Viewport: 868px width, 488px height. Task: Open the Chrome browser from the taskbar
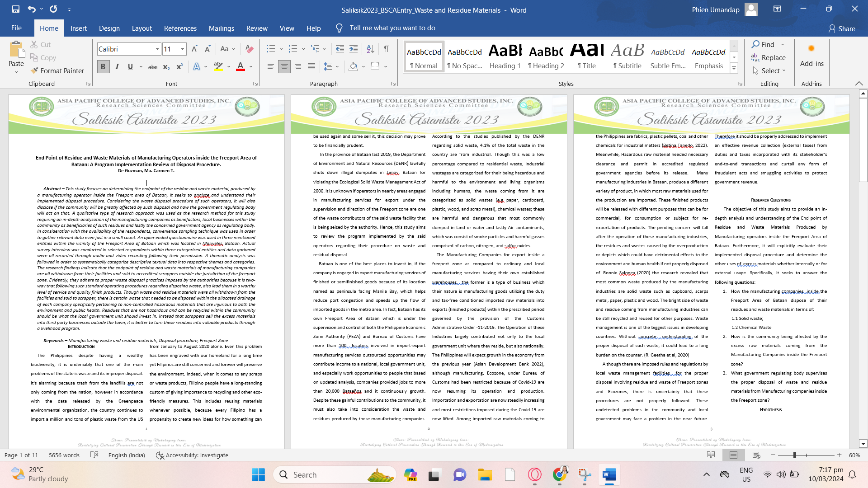(560, 475)
